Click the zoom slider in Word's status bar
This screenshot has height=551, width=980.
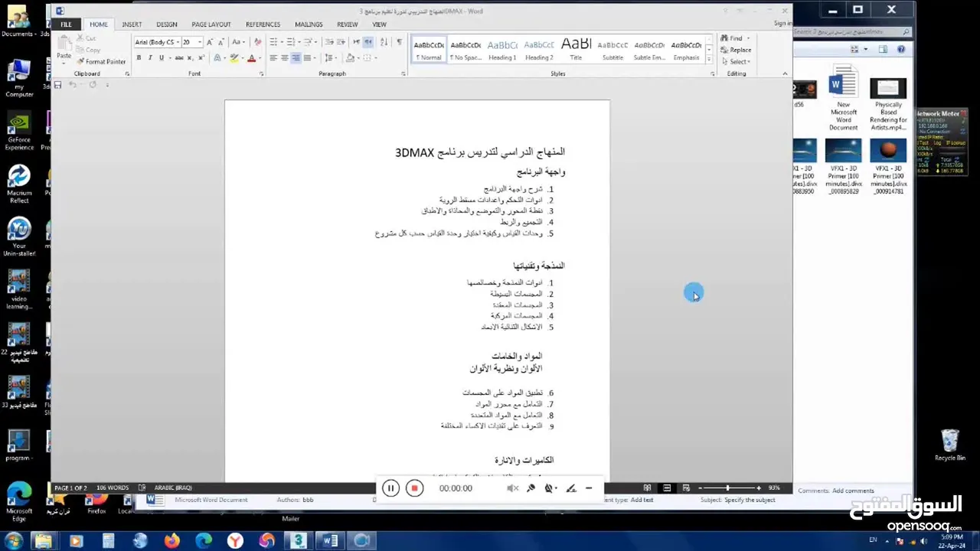tap(728, 487)
